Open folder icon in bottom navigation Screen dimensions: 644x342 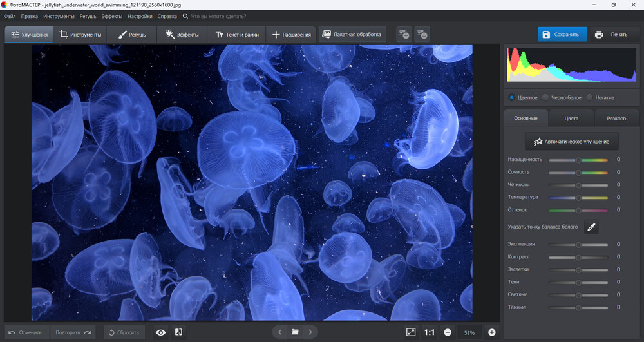[295, 332]
